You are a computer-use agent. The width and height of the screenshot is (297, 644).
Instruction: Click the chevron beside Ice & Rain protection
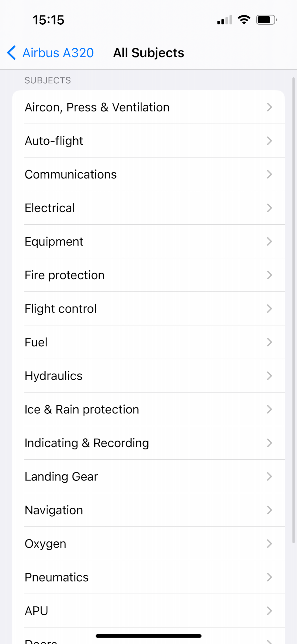click(269, 409)
